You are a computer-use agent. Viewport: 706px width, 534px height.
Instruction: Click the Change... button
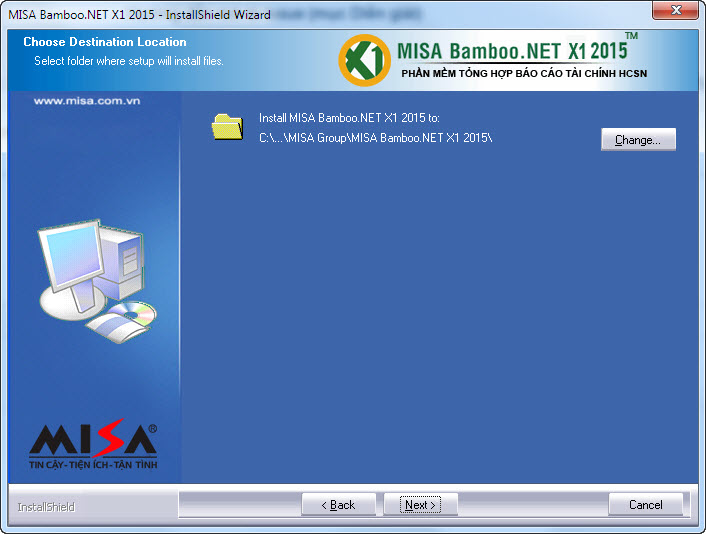point(638,140)
